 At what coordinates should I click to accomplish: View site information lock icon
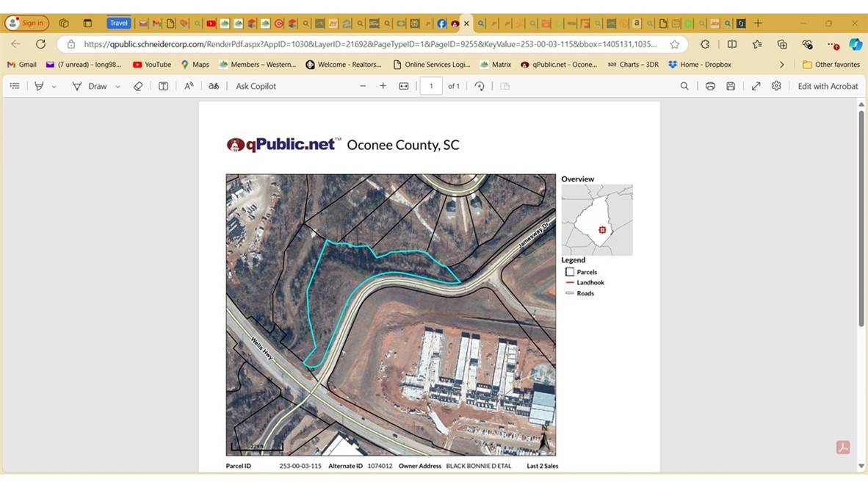[x=70, y=44]
